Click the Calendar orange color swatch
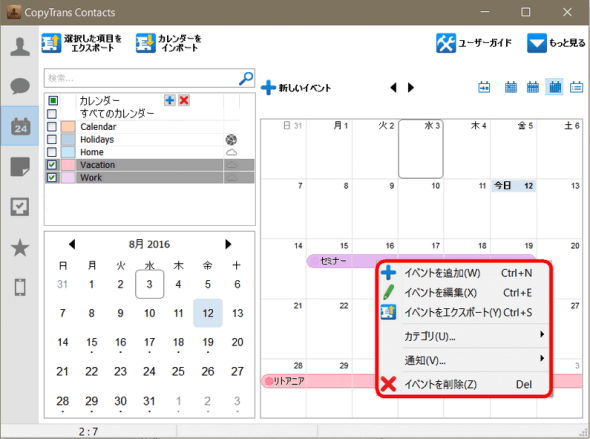 point(68,126)
